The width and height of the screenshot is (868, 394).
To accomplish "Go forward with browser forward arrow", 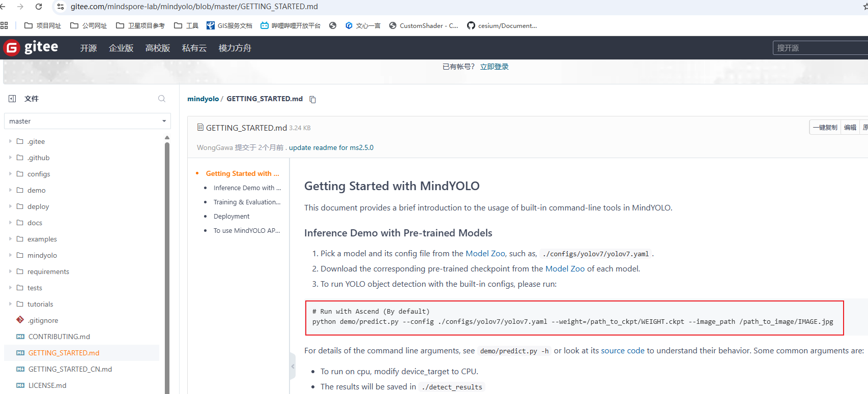I will (20, 7).
